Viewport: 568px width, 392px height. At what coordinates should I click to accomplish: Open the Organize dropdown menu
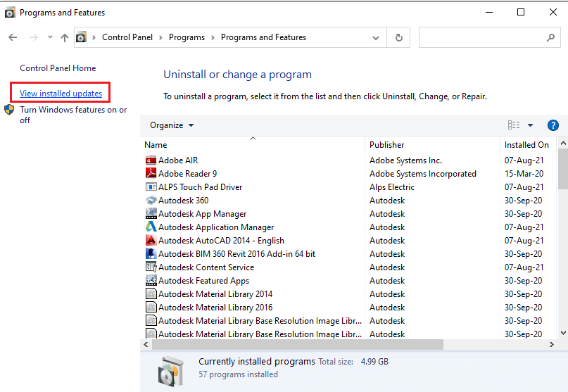tap(172, 125)
